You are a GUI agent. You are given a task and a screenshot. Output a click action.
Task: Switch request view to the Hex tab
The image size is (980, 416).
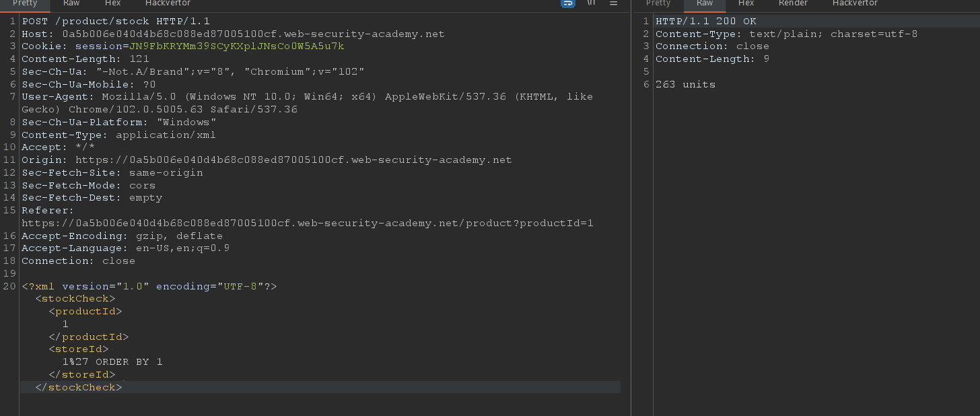pyautogui.click(x=112, y=4)
